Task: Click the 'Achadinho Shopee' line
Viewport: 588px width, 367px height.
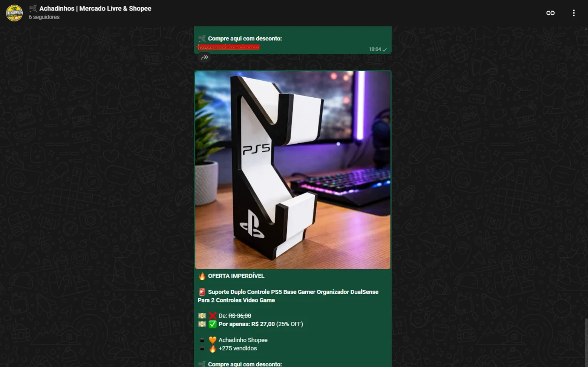Action: 243,340
